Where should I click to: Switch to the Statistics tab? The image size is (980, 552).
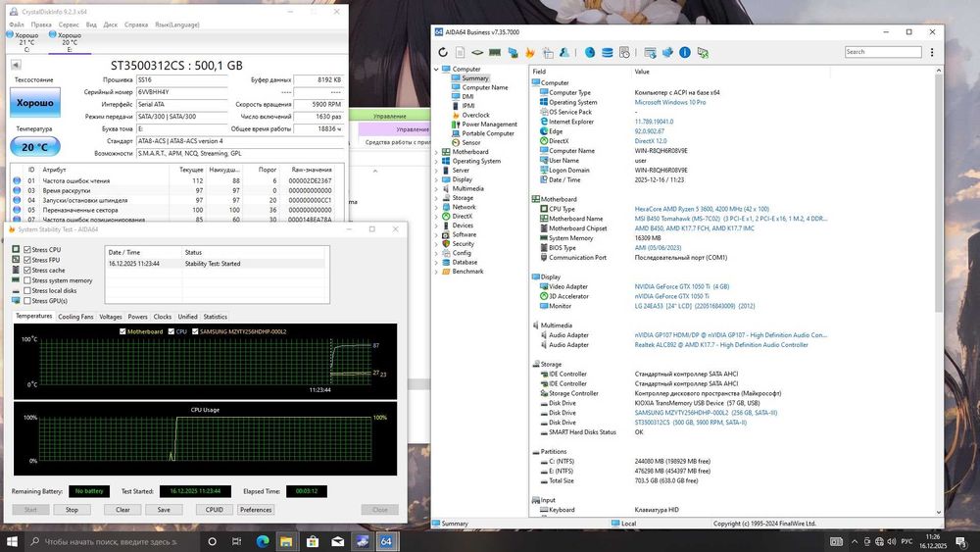[215, 317]
